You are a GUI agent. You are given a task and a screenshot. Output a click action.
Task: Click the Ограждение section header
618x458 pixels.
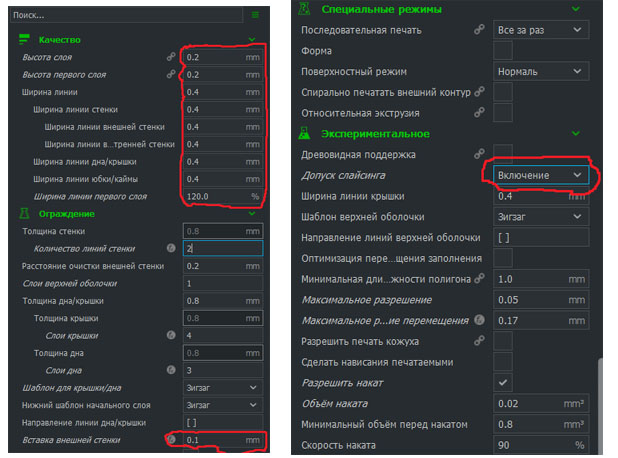(66, 214)
